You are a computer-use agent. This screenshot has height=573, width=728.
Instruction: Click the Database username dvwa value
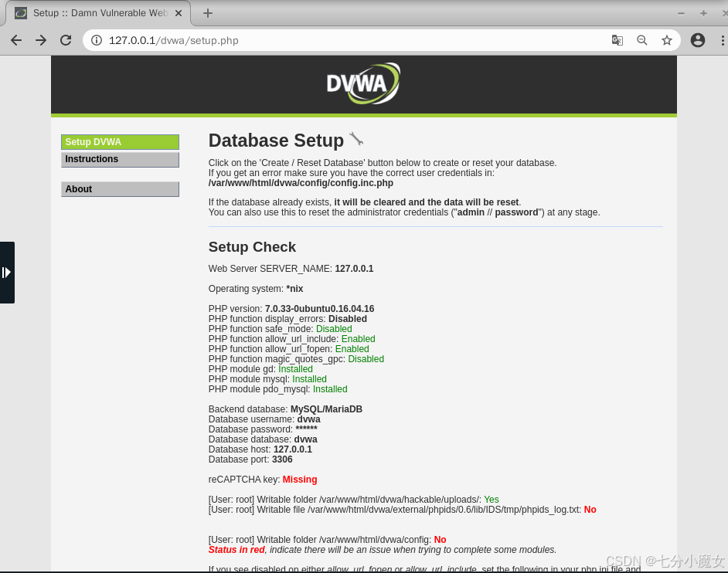pyautogui.click(x=309, y=419)
